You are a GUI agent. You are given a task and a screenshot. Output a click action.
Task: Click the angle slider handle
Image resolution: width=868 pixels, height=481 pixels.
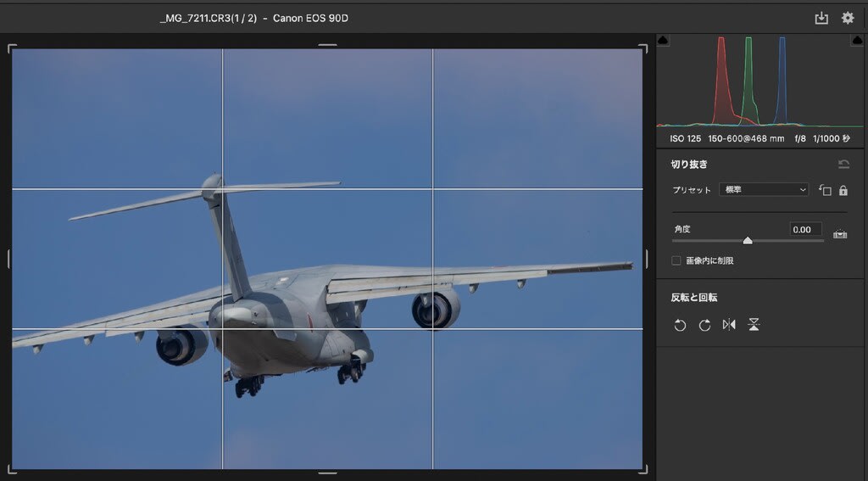748,240
